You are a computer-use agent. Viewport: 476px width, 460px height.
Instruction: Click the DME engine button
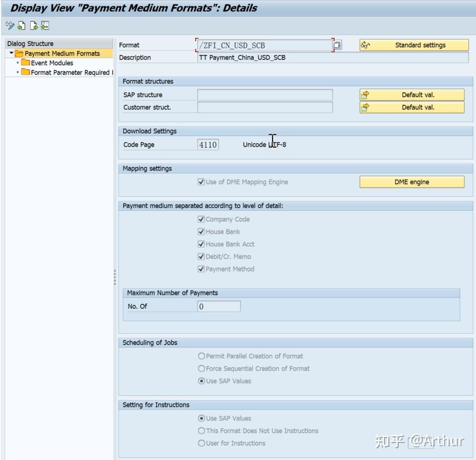tap(411, 181)
